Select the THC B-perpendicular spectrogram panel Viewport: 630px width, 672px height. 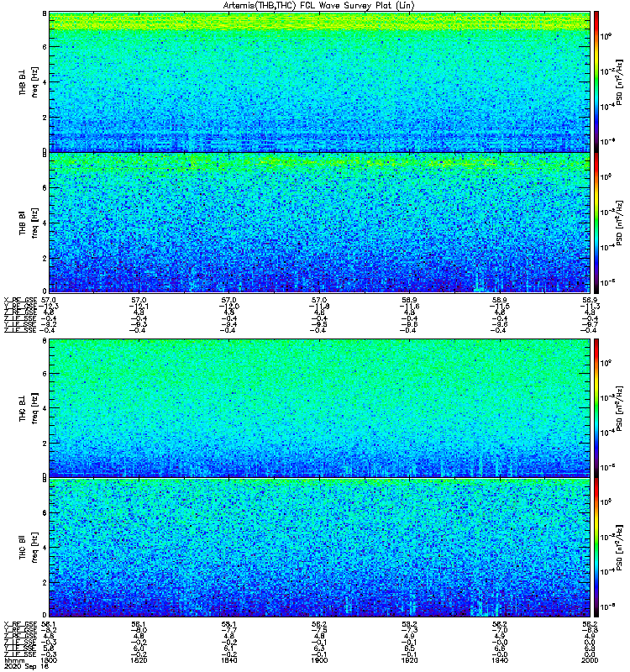[320, 407]
